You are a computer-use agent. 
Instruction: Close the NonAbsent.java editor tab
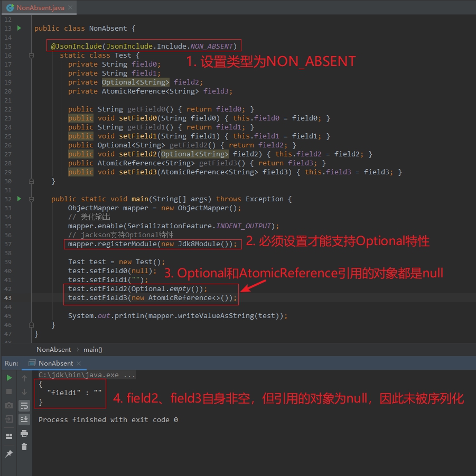tap(70, 7)
